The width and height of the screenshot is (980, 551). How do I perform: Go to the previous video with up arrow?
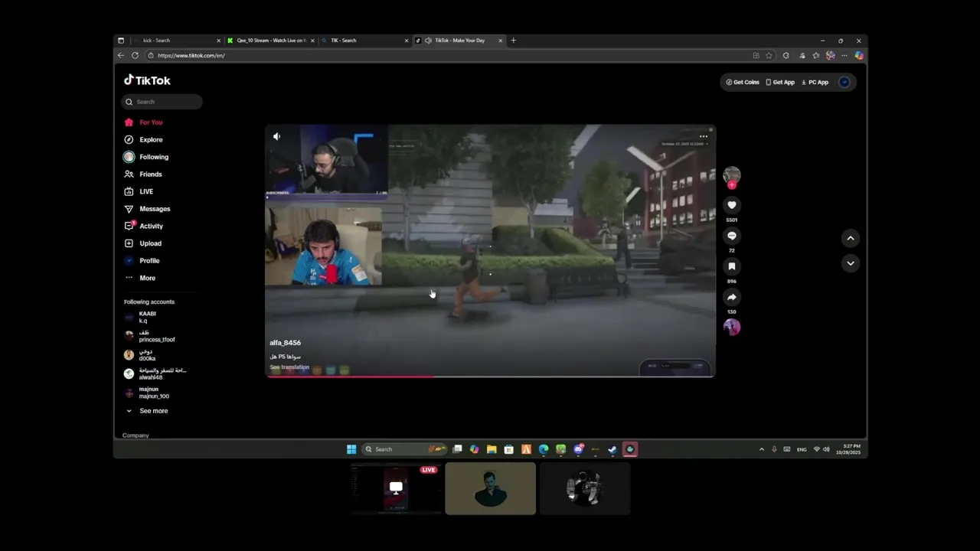(x=851, y=238)
